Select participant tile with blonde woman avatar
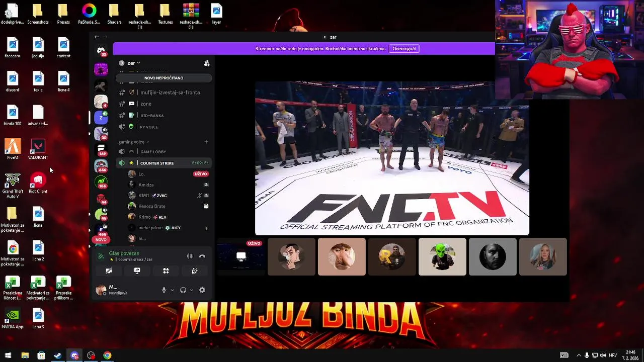Viewport: 644px width, 362px height. pyautogui.click(x=543, y=257)
